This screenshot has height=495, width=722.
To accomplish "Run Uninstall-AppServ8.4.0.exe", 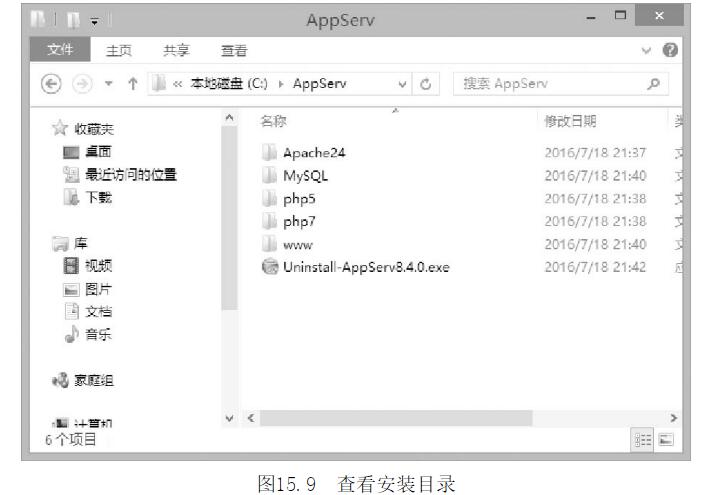I will click(366, 266).
